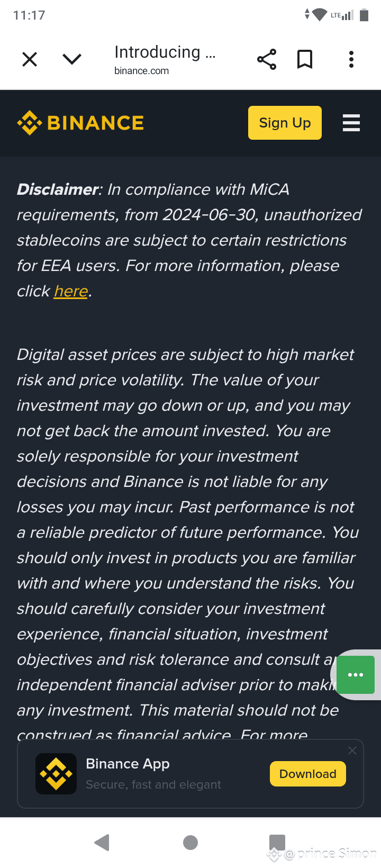
Task: Tap the battery status icon
Action: point(364,15)
